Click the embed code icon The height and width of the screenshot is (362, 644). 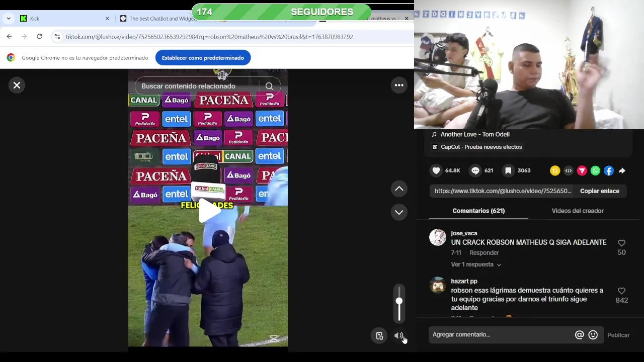569,171
